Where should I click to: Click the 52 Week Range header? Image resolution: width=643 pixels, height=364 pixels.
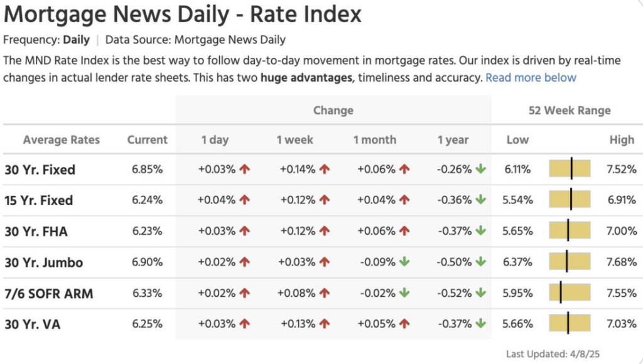click(570, 110)
